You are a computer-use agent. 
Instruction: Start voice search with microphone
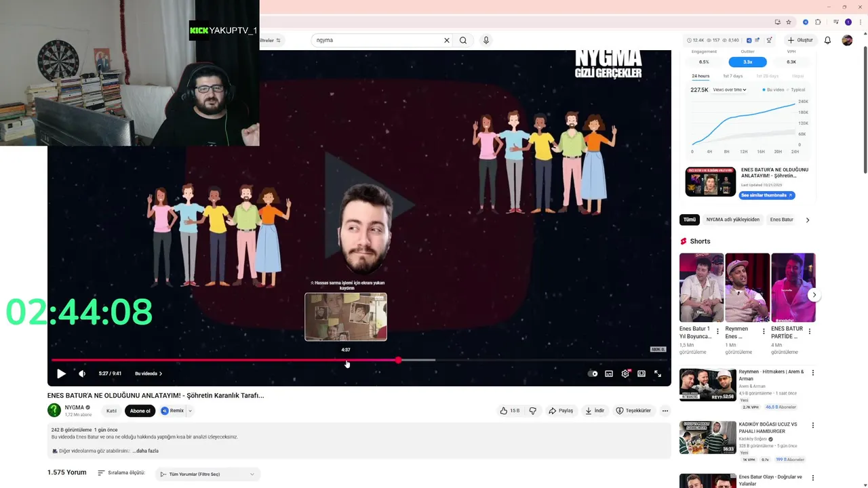coord(486,40)
